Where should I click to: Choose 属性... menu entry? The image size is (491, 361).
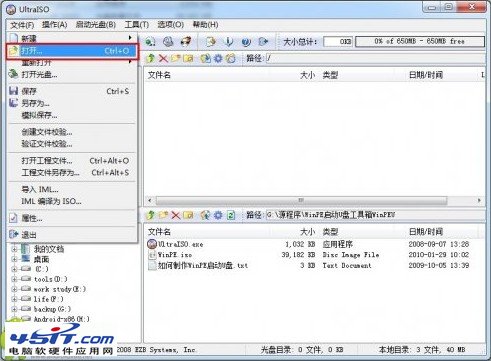(x=72, y=218)
